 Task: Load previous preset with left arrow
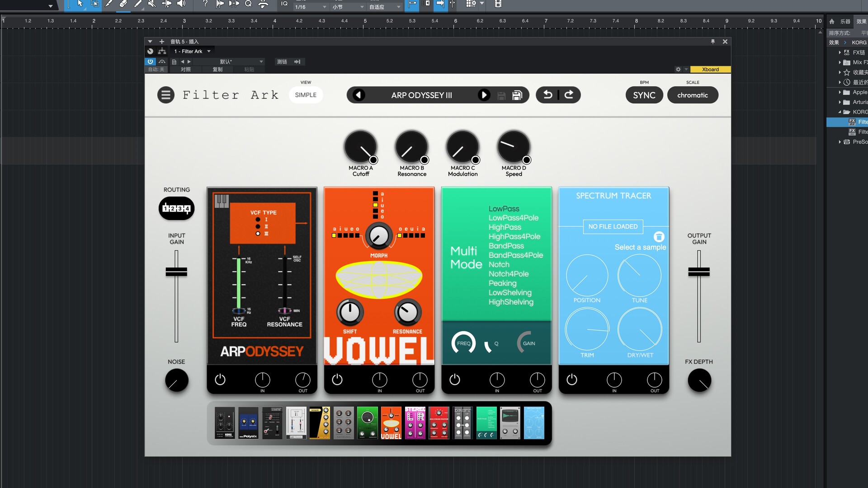(x=359, y=95)
